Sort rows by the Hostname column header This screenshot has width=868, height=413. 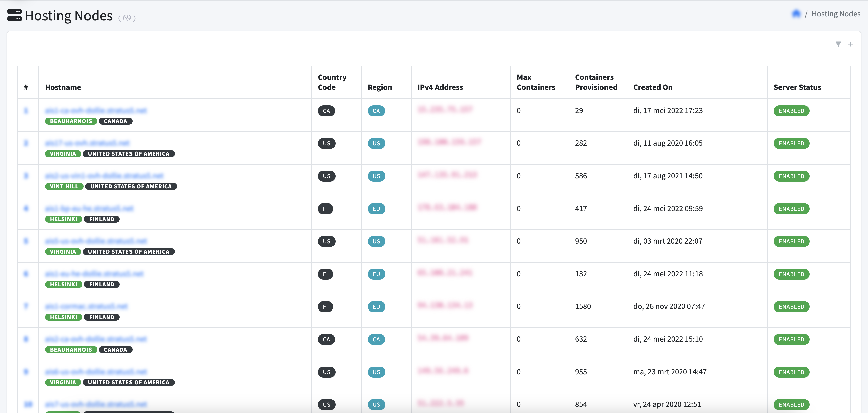(x=63, y=87)
